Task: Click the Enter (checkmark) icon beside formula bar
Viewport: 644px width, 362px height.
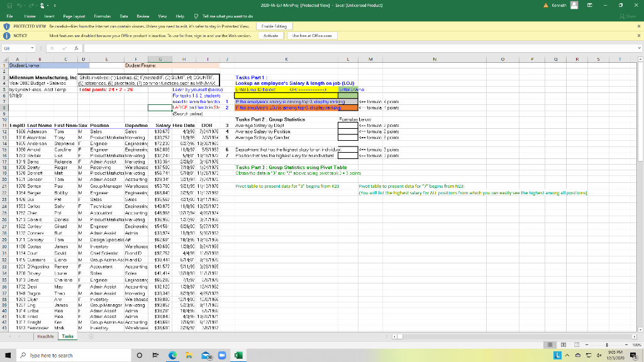Action: tap(64, 48)
